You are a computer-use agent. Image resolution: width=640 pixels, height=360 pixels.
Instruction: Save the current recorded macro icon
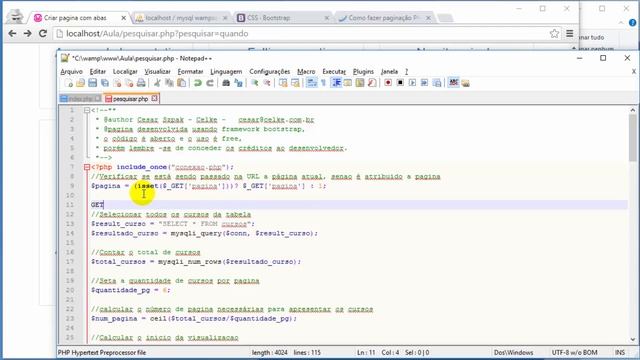pyautogui.click(x=437, y=83)
